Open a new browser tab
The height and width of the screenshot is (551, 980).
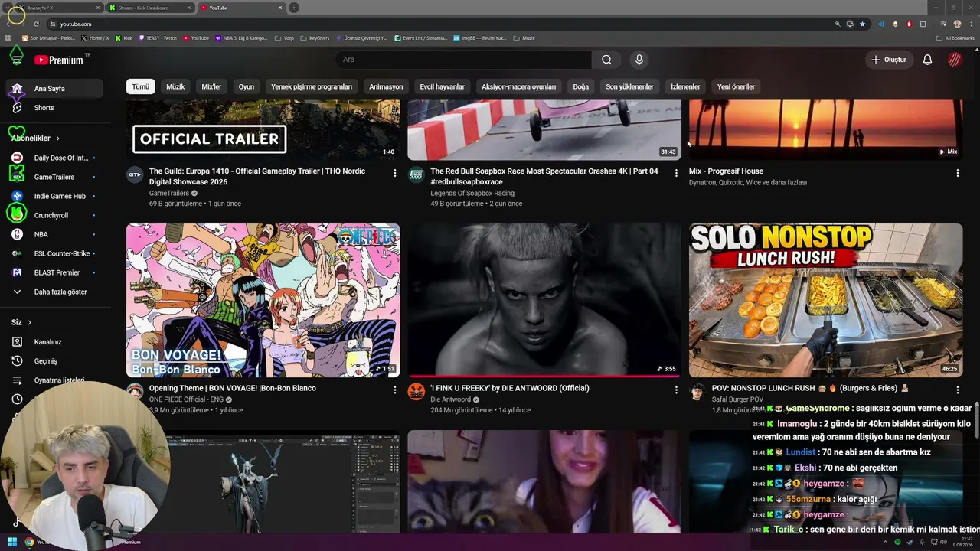pyautogui.click(x=294, y=8)
